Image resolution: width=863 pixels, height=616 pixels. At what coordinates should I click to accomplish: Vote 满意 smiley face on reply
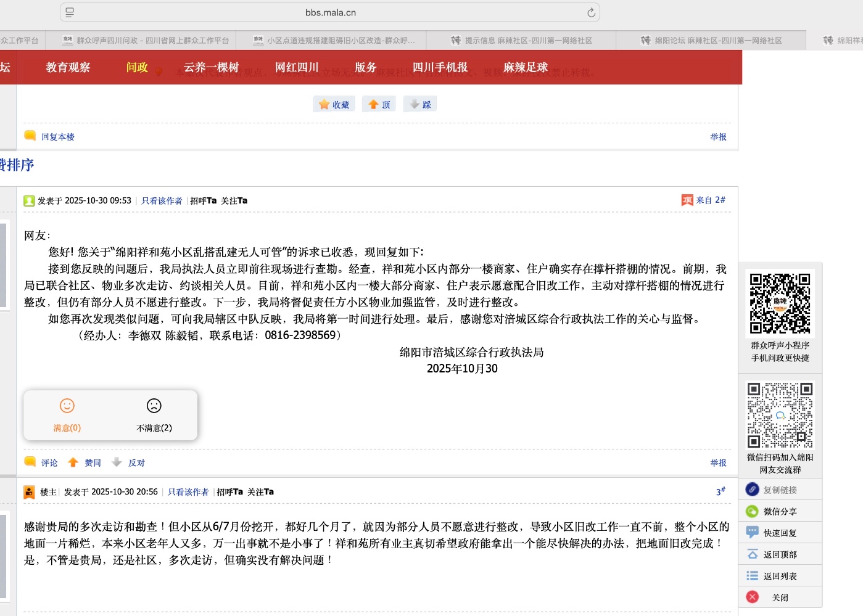click(67, 414)
